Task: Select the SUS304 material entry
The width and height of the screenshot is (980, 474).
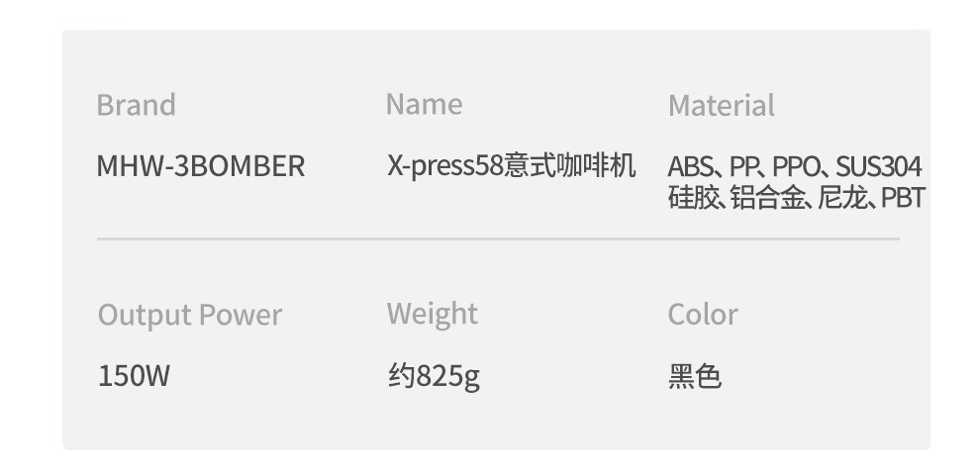Action: [879, 166]
